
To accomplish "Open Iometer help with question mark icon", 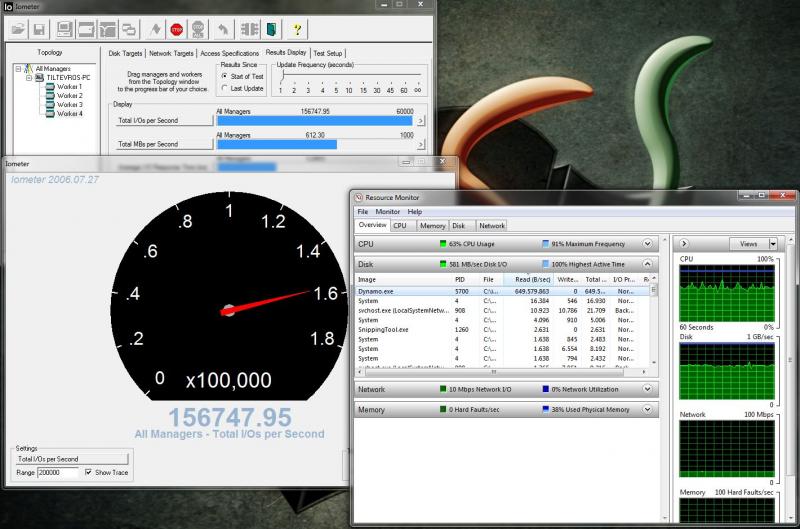I will [297, 29].
